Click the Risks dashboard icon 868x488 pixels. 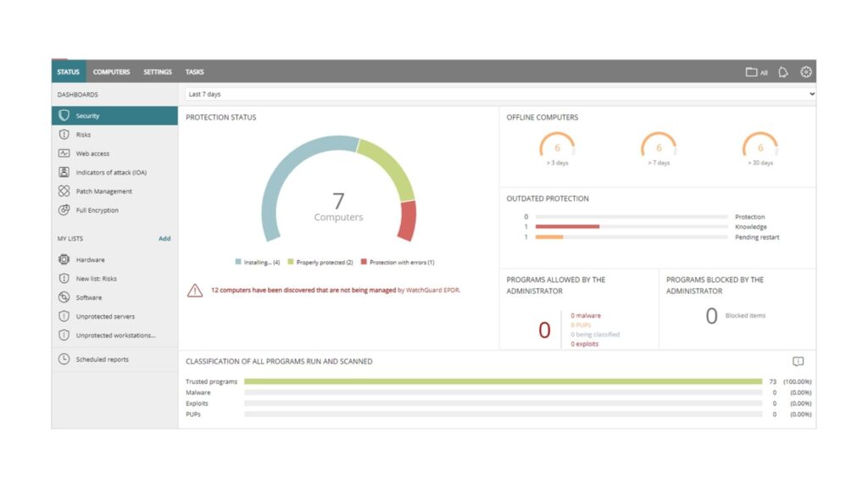pyautogui.click(x=64, y=135)
